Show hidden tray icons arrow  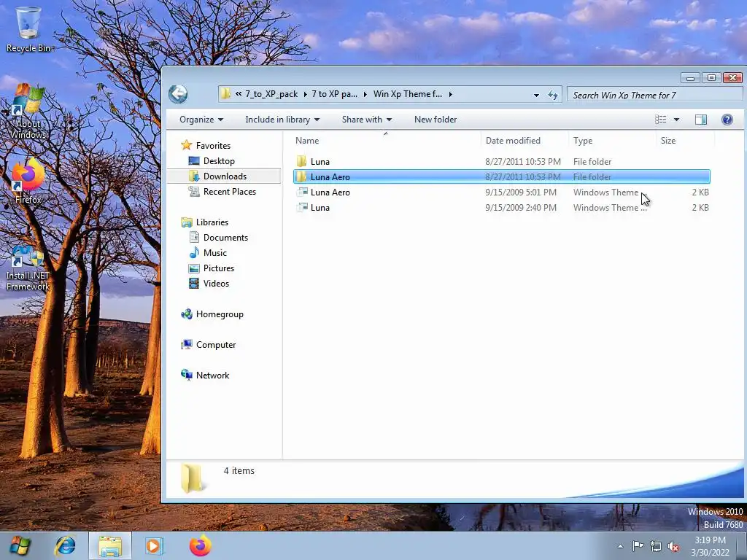coord(620,546)
